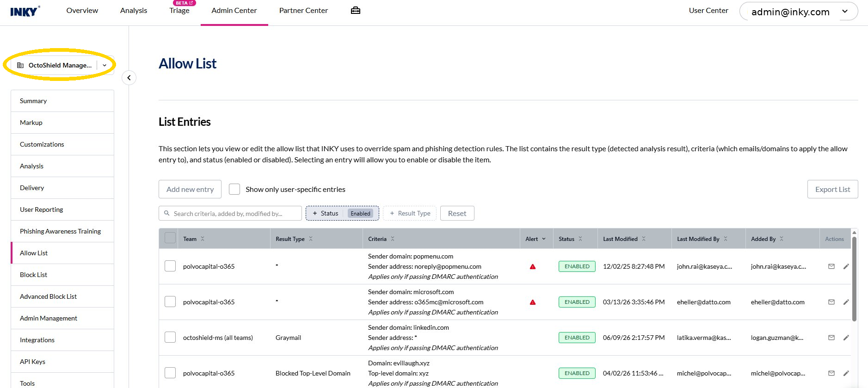Image resolution: width=868 pixels, height=388 pixels.
Task: Edit the microsoft.com entry with the pencil icon
Action: coord(846,302)
